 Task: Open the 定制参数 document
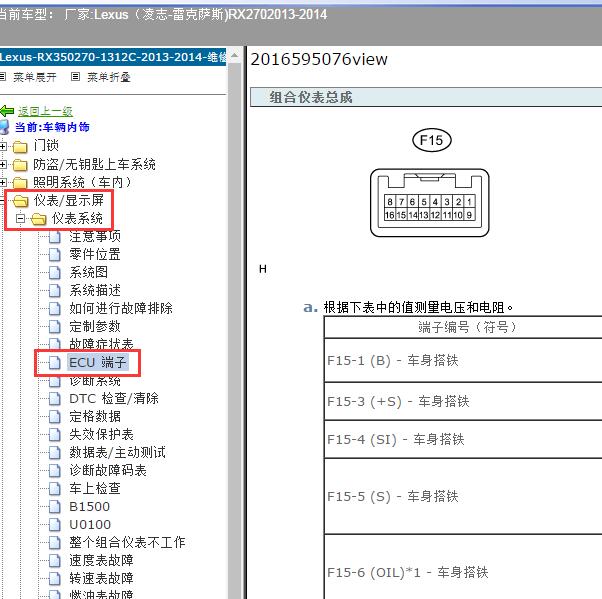pyautogui.click(x=95, y=326)
